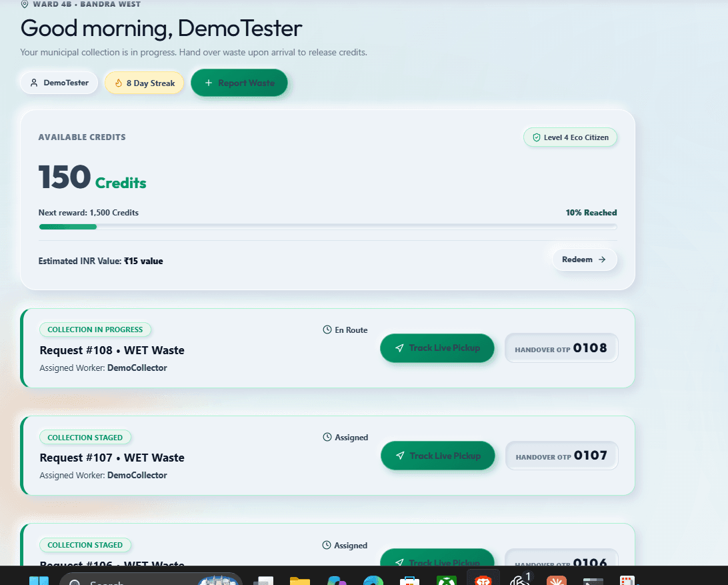Click the arrow icon in Redeem button
The height and width of the screenshot is (585, 728).
click(602, 259)
